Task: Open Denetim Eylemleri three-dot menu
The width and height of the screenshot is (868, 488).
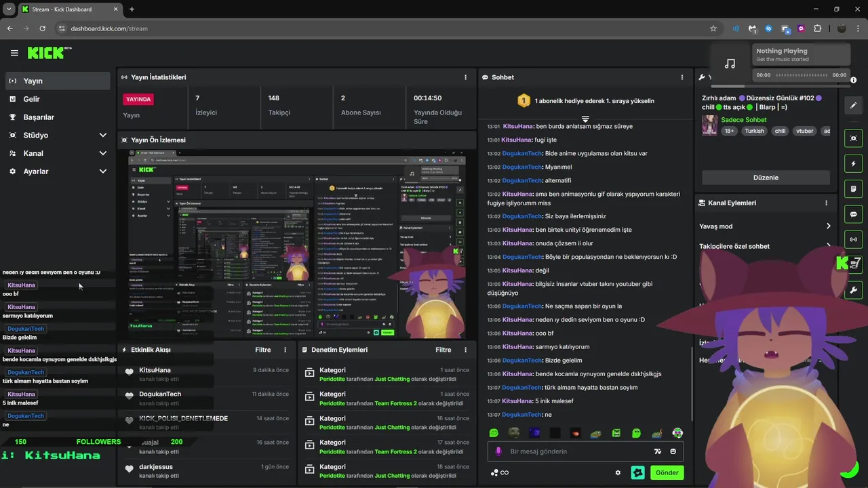Action: pos(465,350)
